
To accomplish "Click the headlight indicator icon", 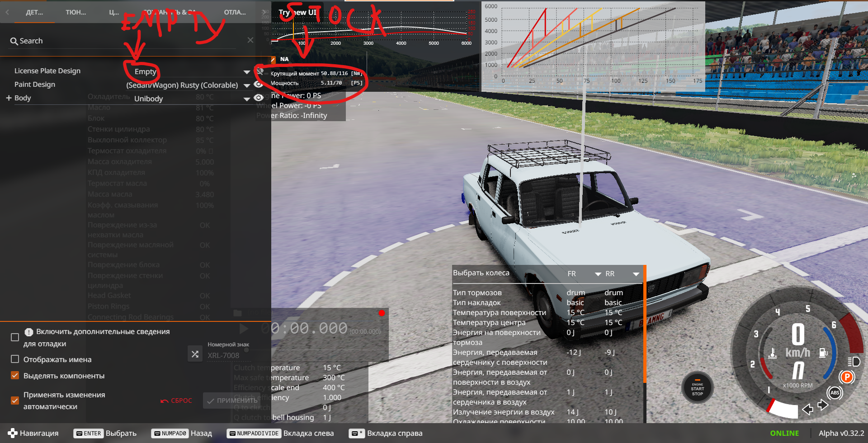I will (854, 362).
